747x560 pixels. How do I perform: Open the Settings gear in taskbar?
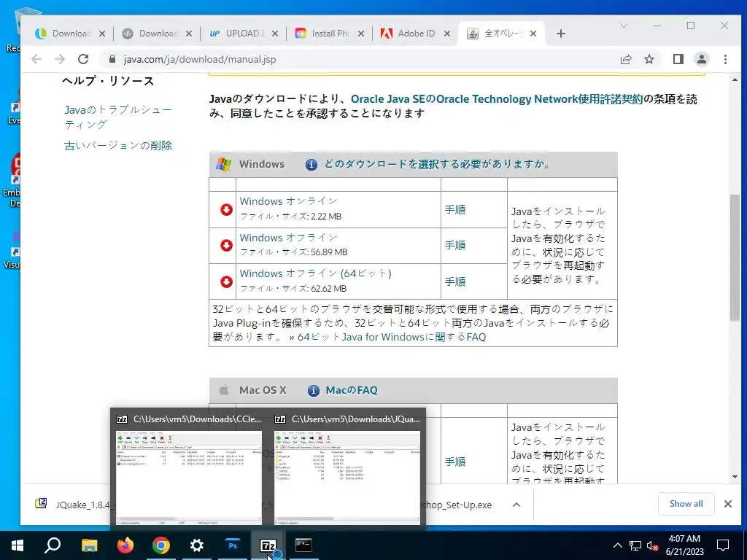click(197, 545)
